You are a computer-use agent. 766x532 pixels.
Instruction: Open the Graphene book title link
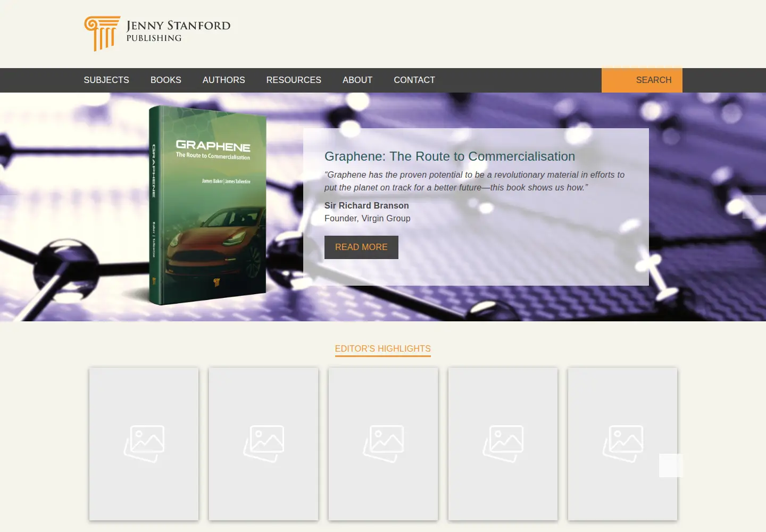pyautogui.click(x=449, y=156)
